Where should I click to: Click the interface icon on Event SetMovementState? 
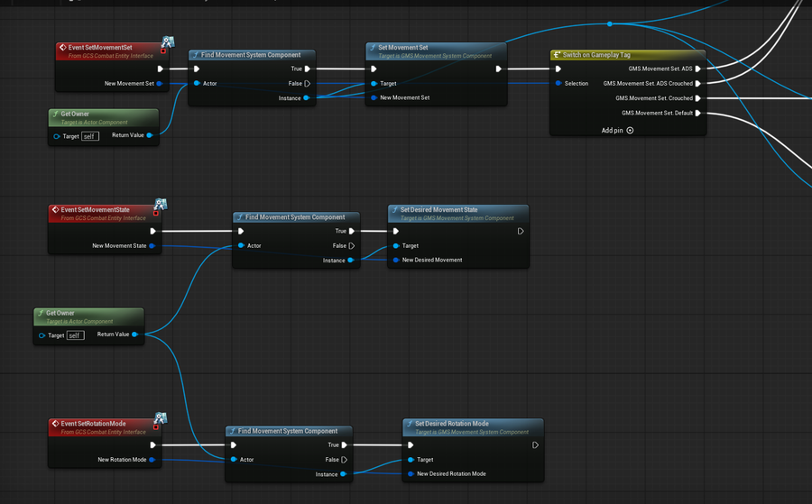pos(161,205)
